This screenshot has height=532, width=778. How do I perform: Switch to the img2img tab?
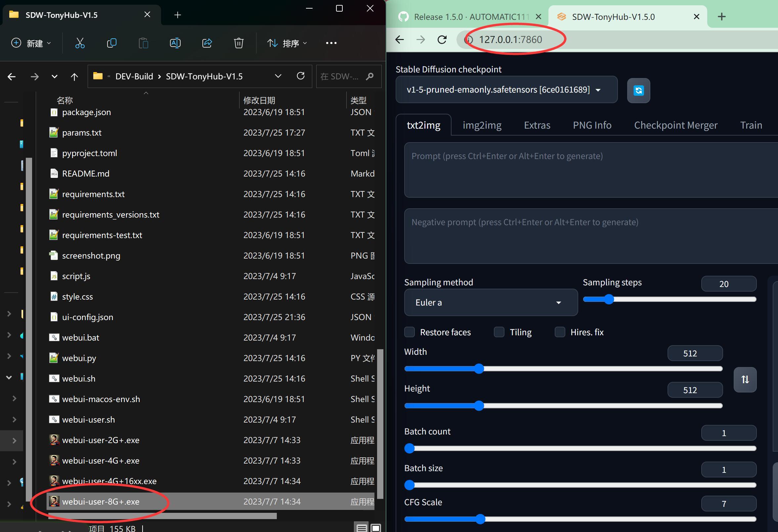tap(482, 125)
